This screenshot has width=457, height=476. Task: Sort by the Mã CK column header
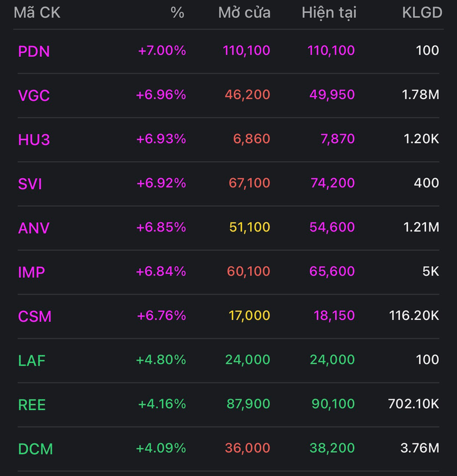(37, 13)
